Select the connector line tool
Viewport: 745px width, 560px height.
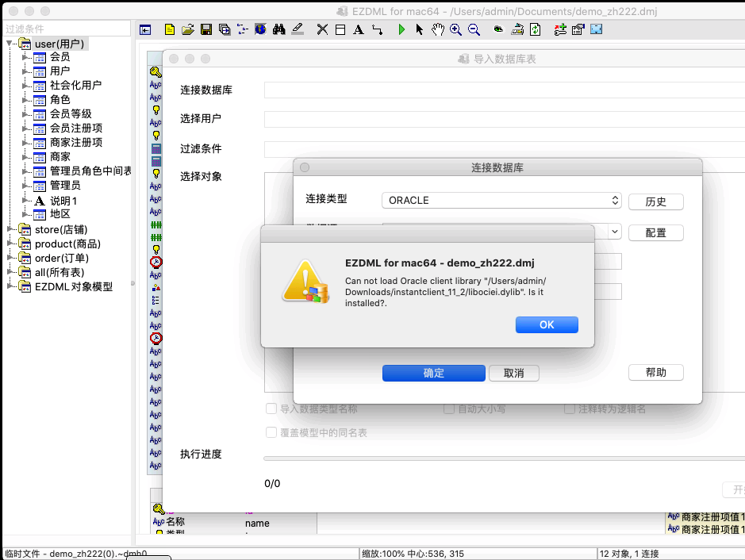[x=377, y=29]
